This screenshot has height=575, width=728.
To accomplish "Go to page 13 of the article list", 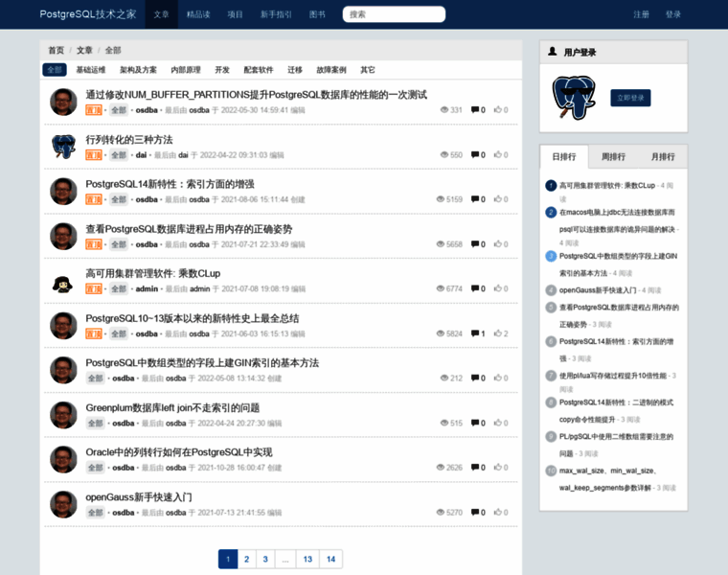I will point(307,560).
